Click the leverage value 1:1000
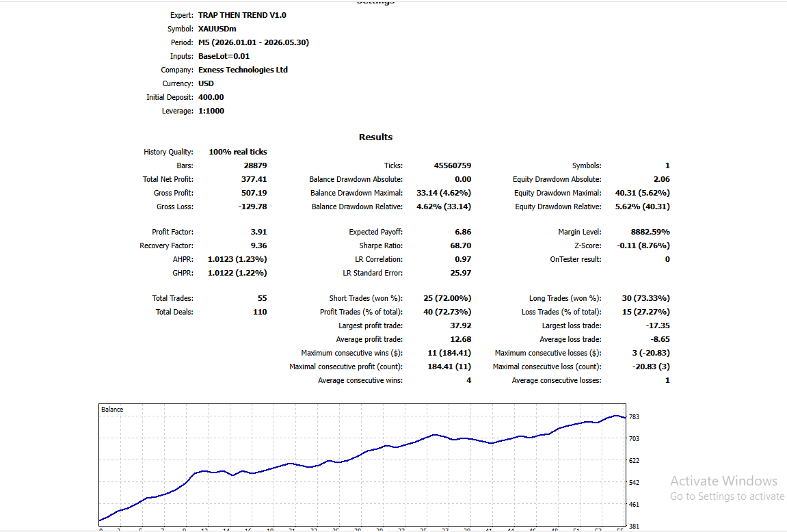 click(x=211, y=111)
